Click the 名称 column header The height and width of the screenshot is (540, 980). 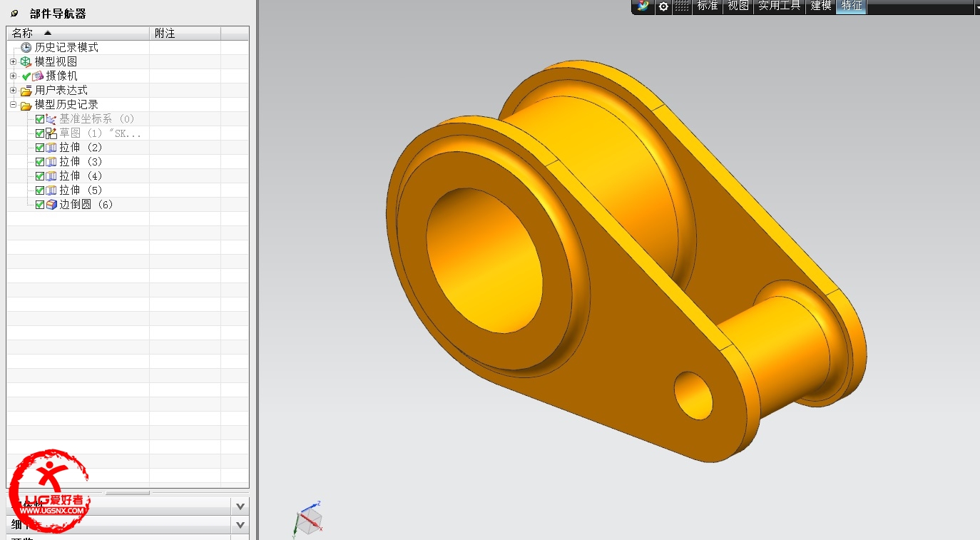pyautogui.click(x=78, y=34)
